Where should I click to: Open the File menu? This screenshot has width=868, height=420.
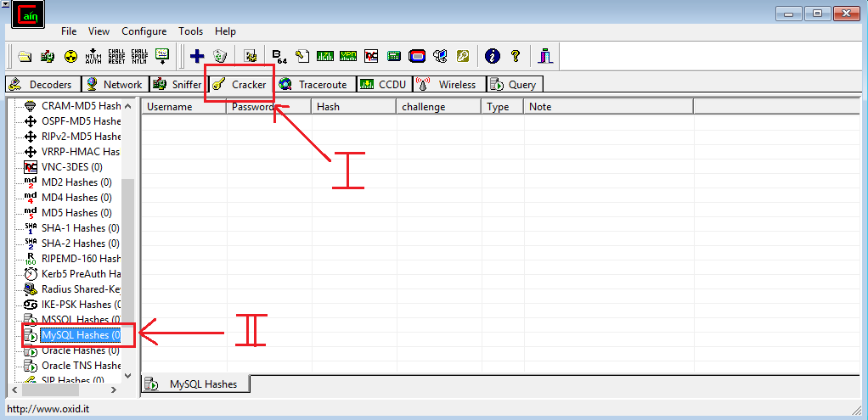point(69,31)
